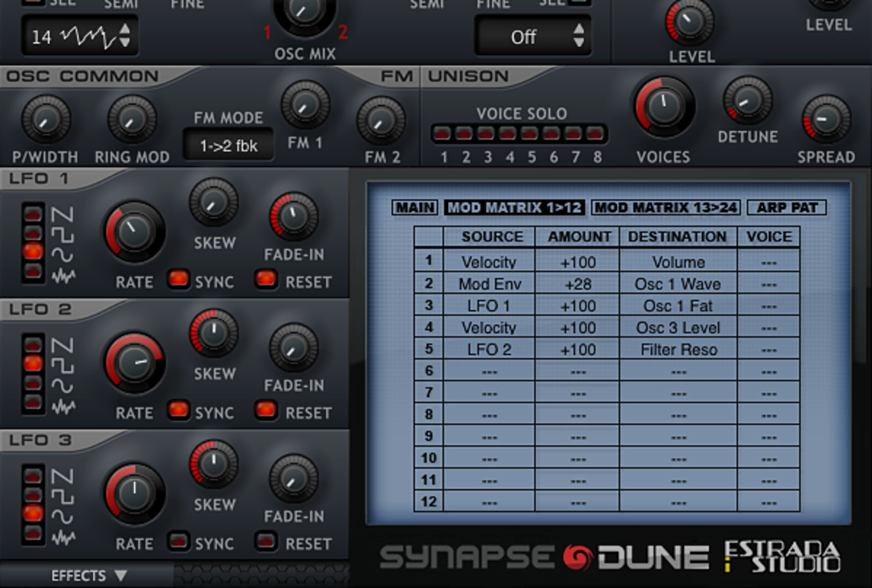Solo unison voice 6

551,133
